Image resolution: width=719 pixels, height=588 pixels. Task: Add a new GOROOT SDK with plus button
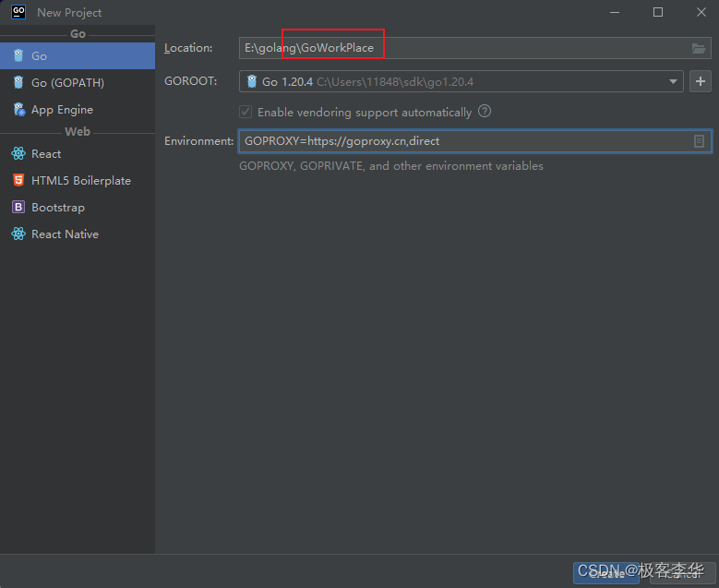click(x=701, y=81)
